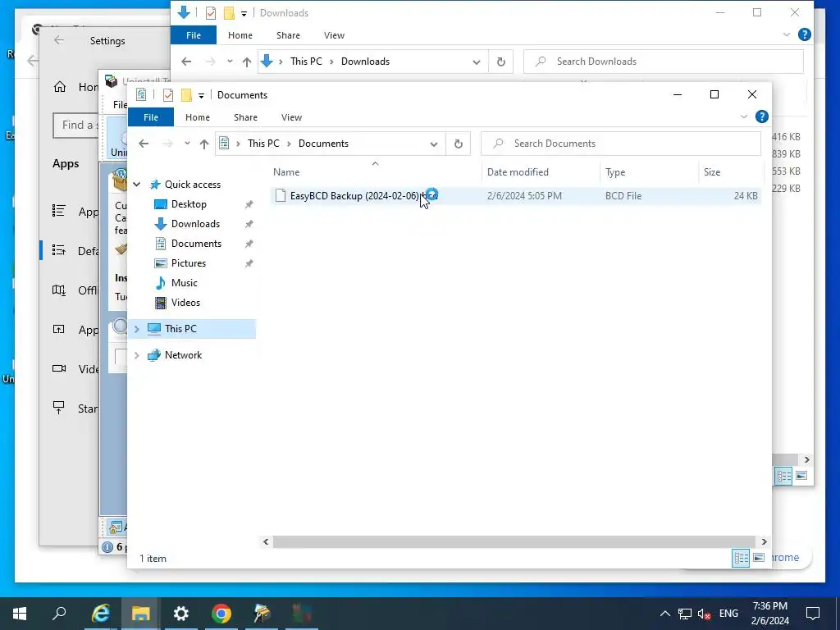Refresh the Downloads window

[501, 62]
